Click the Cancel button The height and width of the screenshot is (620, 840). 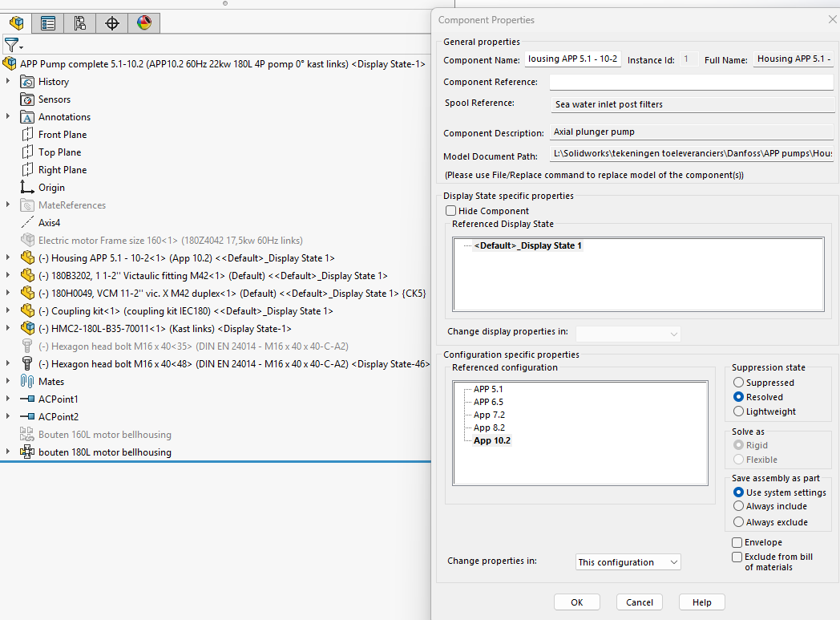coord(640,602)
